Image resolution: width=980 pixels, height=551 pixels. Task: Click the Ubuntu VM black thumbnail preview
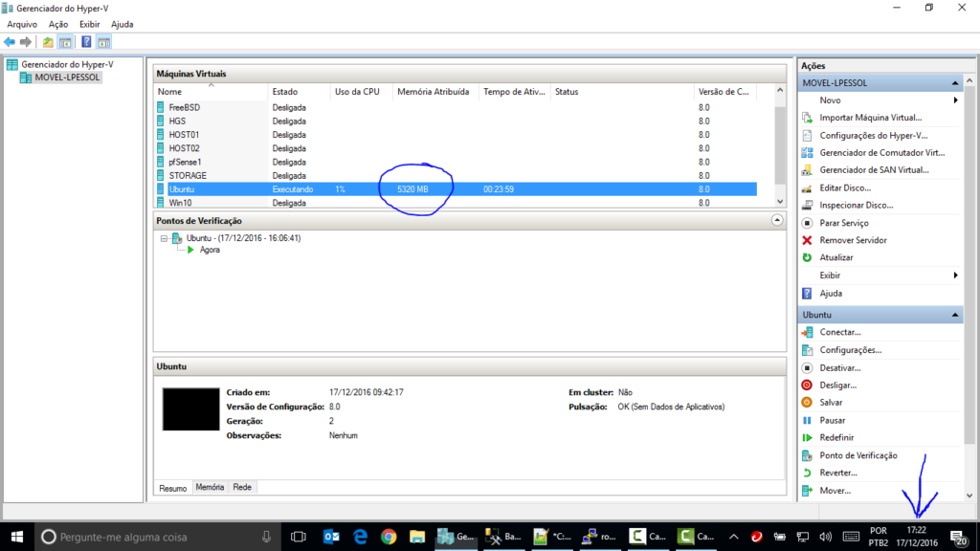190,409
